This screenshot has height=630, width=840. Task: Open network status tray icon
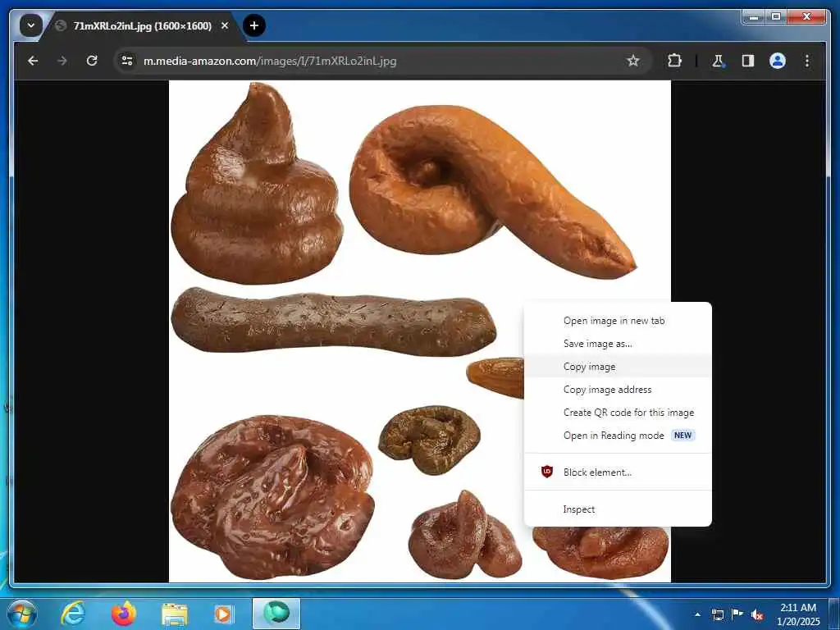tap(717, 614)
